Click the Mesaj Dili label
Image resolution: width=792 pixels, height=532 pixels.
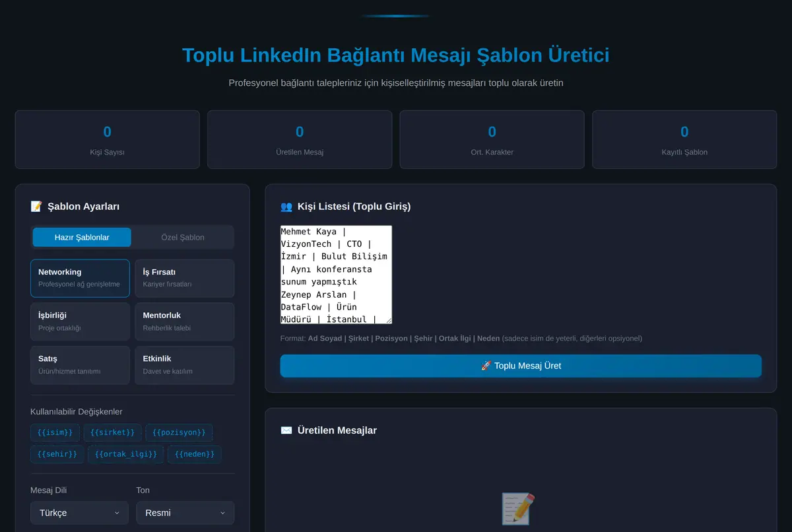coord(48,490)
